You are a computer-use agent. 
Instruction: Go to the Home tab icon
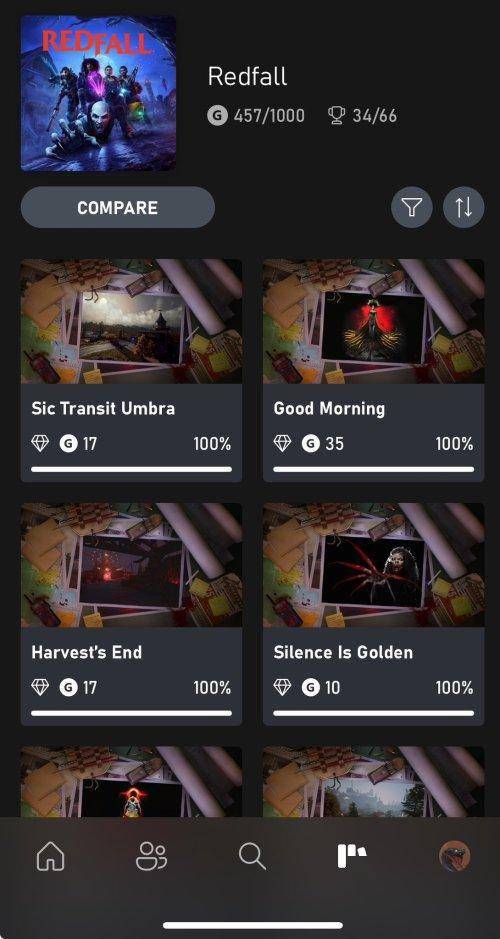[51, 856]
